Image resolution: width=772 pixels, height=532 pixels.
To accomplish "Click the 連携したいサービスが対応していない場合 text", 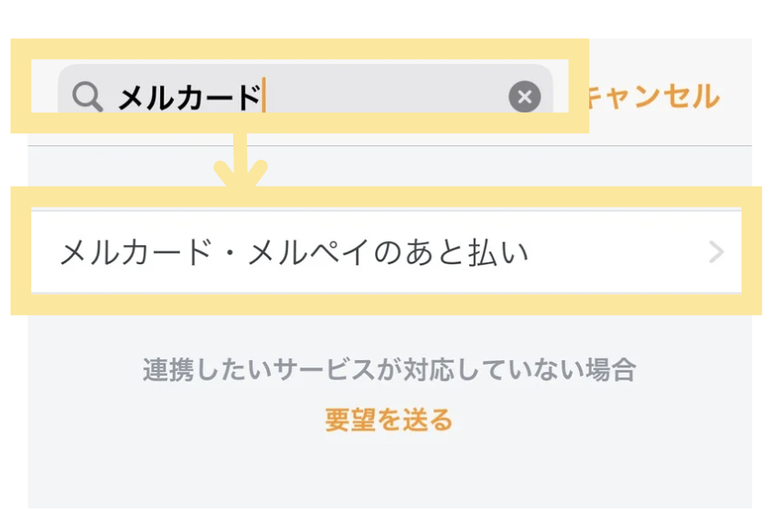I will click(x=389, y=370).
